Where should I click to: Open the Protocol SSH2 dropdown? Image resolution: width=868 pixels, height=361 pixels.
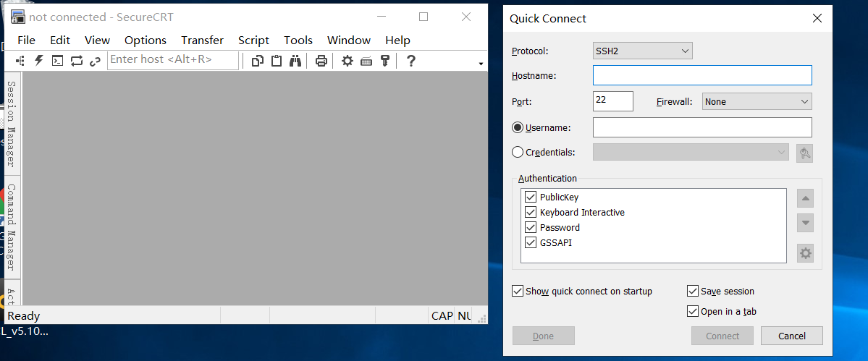643,51
